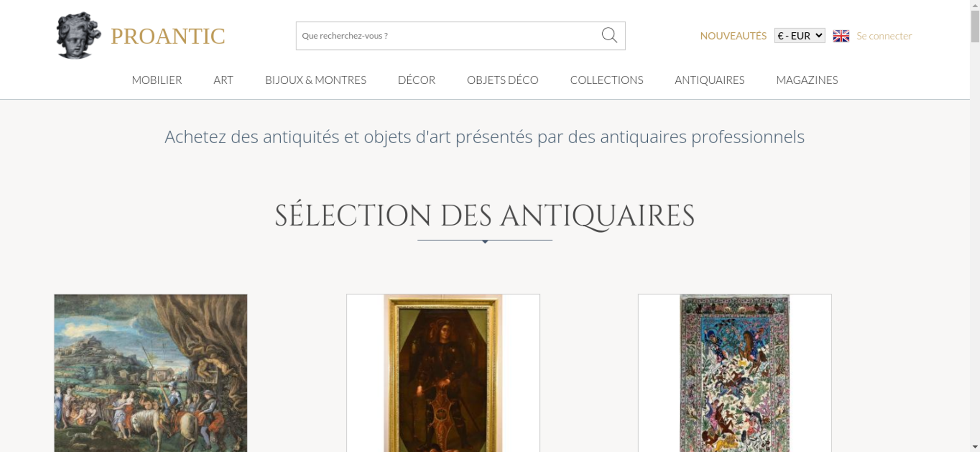Focus the Que recherchez-vous search field
Viewport: 980px width, 452px height.
point(448,36)
